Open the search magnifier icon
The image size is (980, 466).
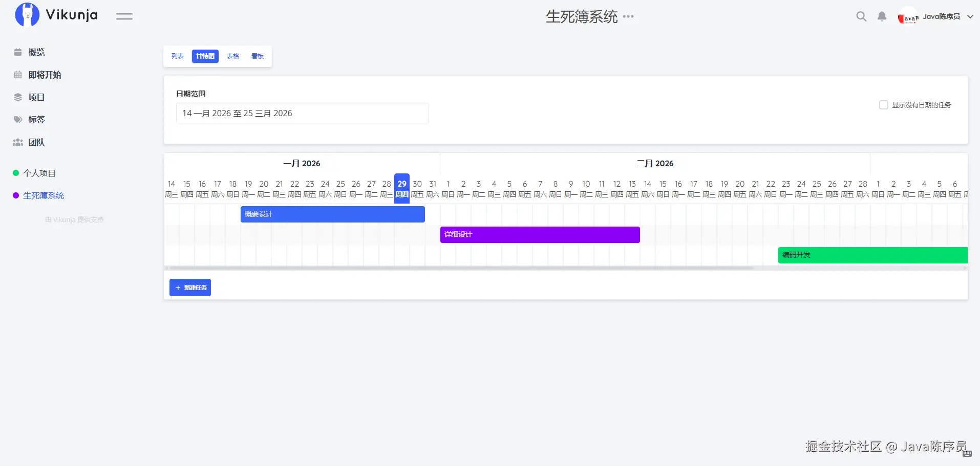(x=861, y=16)
